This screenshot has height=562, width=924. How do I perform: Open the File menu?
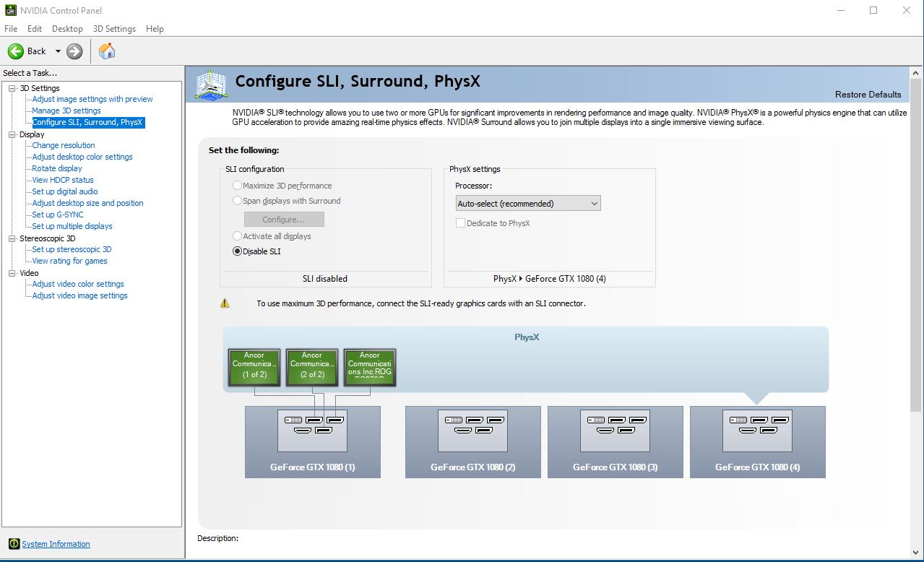point(11,29)
